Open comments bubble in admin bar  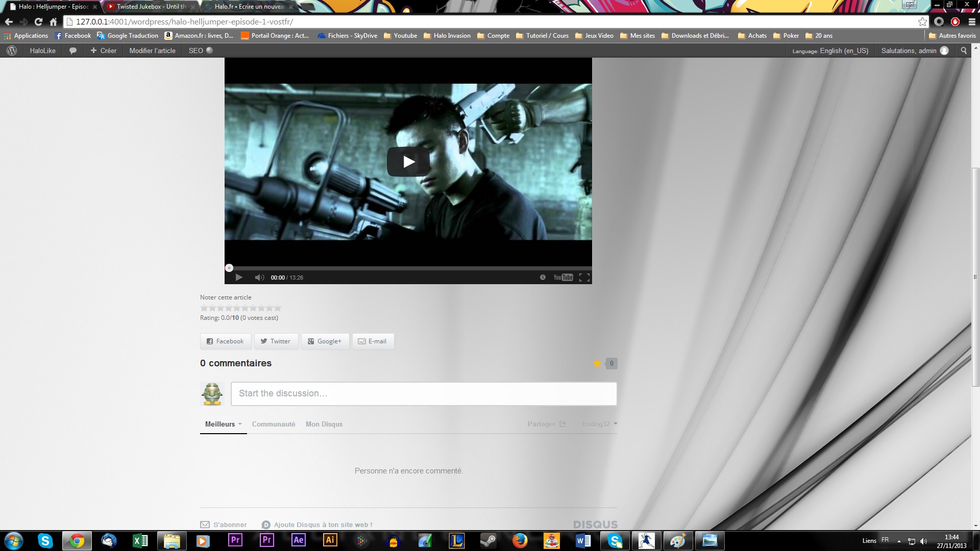coord(73,51)
